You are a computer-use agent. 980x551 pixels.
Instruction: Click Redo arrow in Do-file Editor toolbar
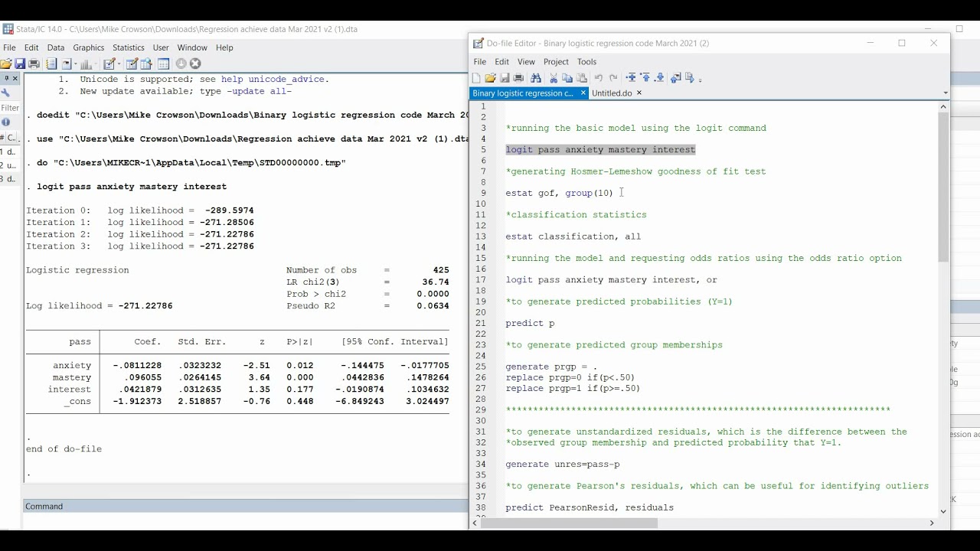[613, 78]
